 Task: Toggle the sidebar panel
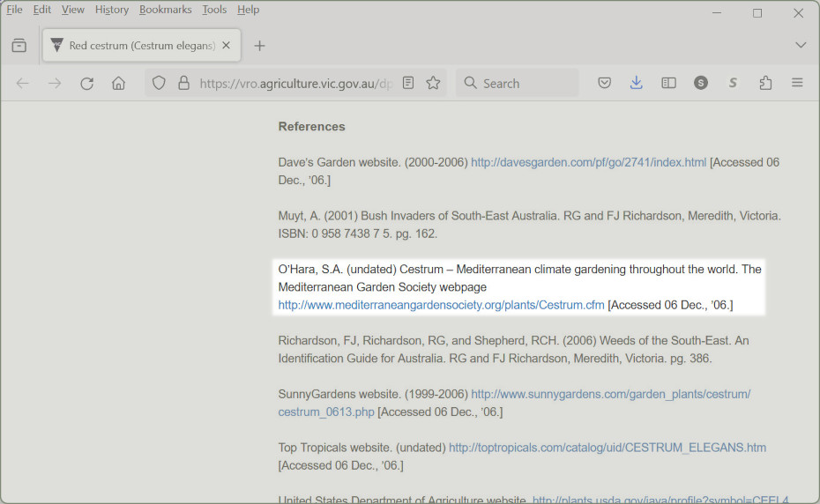coord(669,83)
